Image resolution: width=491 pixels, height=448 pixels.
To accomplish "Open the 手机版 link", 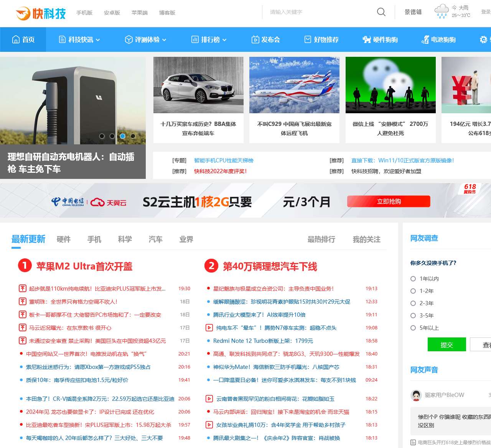I will [84, 13].
